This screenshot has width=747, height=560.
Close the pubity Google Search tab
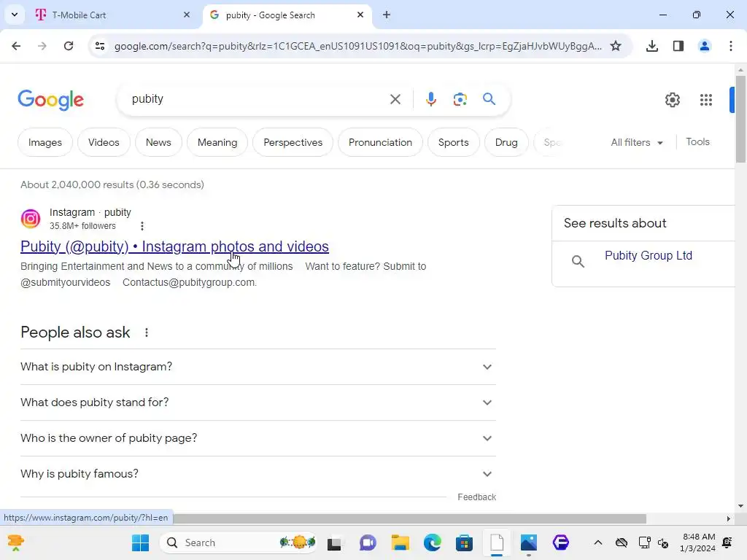(x=360, y=15)
